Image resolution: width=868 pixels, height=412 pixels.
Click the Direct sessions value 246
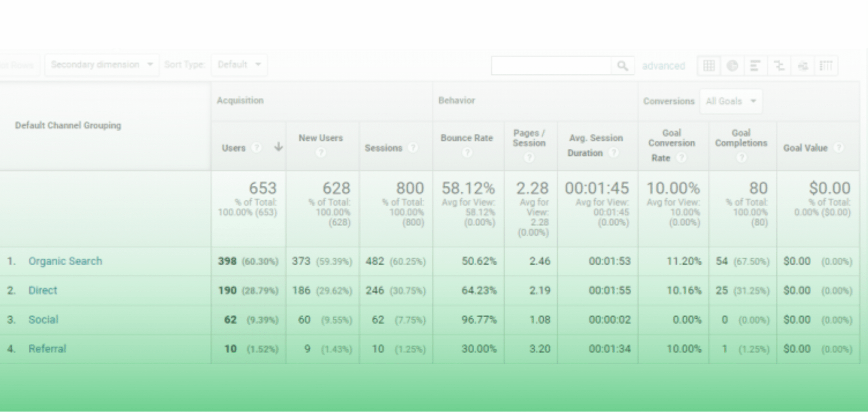click(x=375, y=291)
